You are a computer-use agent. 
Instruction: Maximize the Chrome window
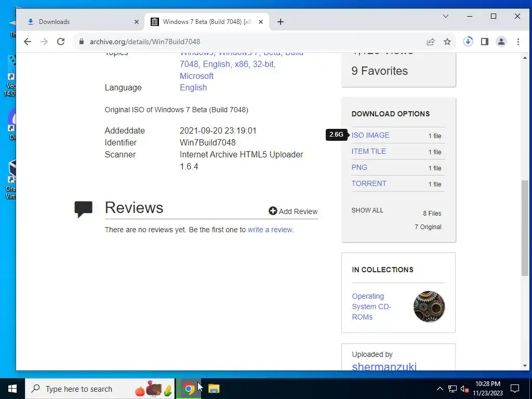pyautogui.click(x=494, y=16)
